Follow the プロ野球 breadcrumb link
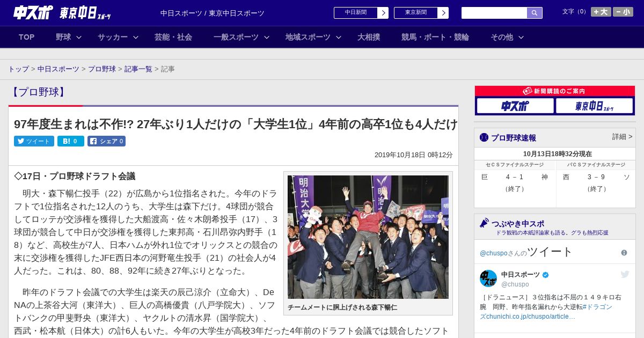The height and width of the screenshot is (338, 644). tap(102, 69)
